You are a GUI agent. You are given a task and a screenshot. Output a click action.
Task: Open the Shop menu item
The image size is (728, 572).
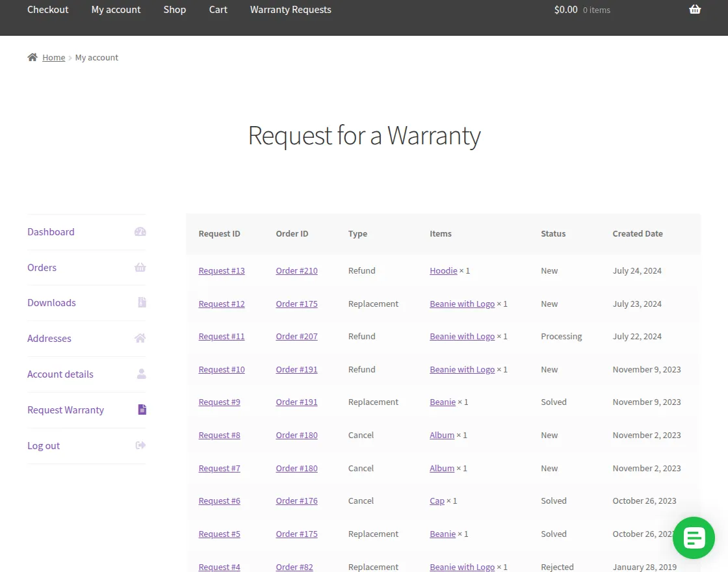[x=174, y=9]
